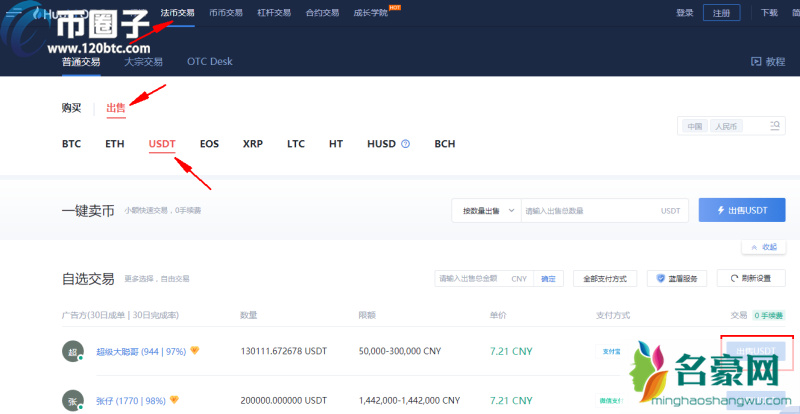Click the 注册 register button
Screen dimensions: 800x414
pos(721,13)
